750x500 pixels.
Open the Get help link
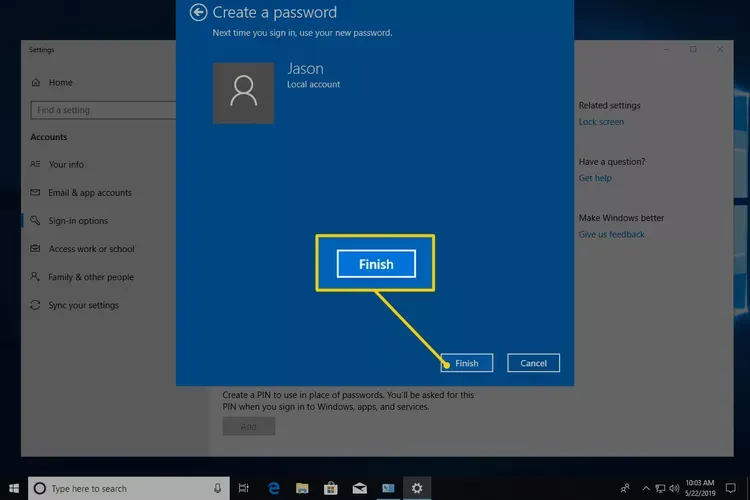pos(594,178)
